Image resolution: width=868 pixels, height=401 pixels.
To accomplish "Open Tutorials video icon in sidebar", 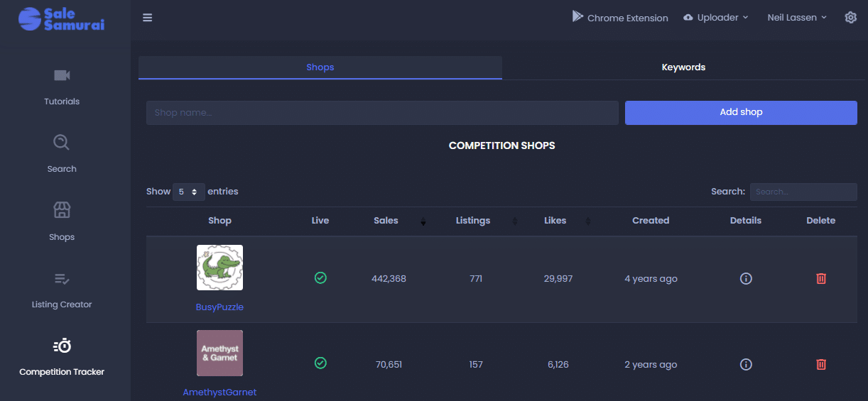I will click(62, 75).
